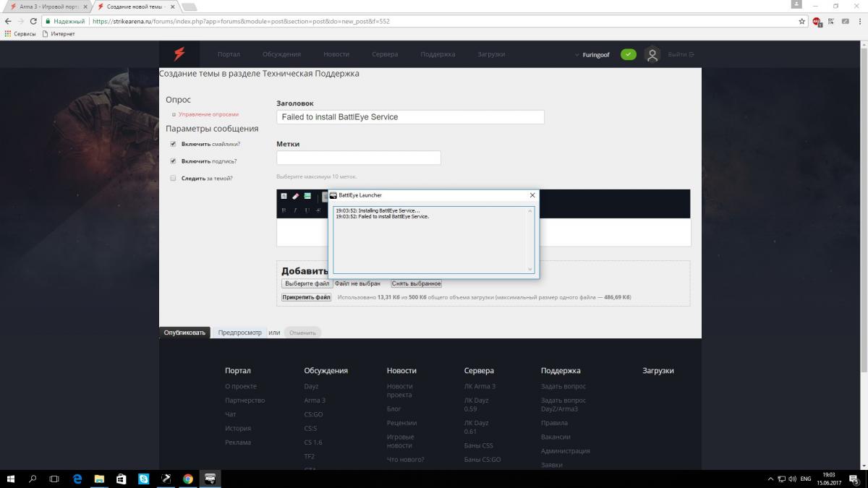868x488 pixels.
Task: Open Windows Store from taskbar
Action: coord(122,479)
